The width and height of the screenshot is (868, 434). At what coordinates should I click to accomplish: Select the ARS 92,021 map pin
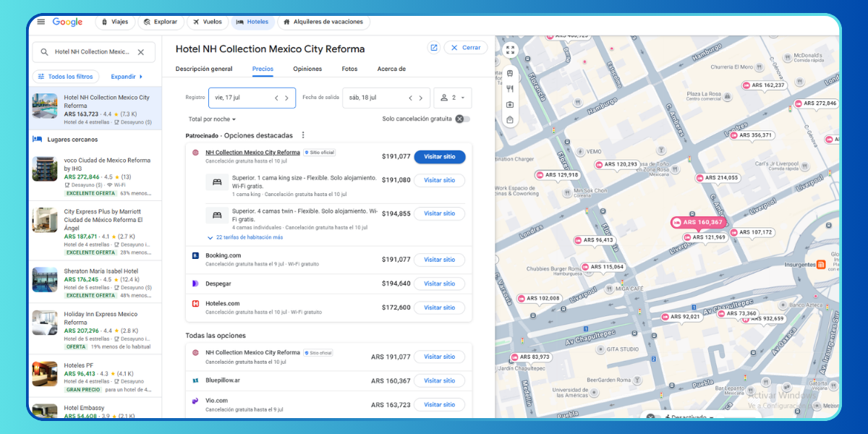(681, 317)
